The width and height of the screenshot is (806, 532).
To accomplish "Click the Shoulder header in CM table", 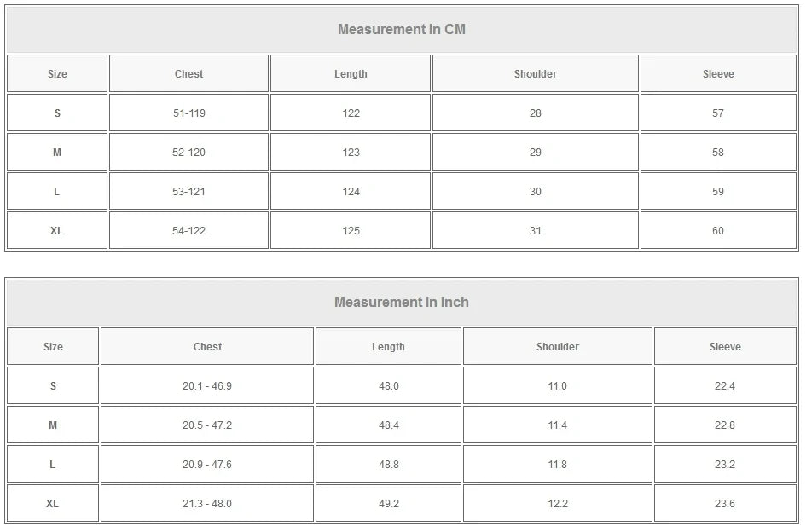I will tap(536, 74).
